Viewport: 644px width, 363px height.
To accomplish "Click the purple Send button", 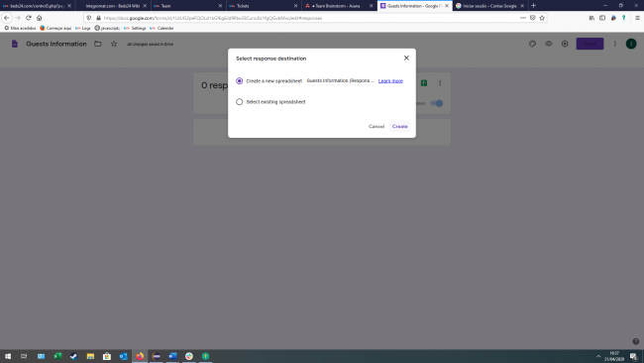I will (x=590, y=44).
